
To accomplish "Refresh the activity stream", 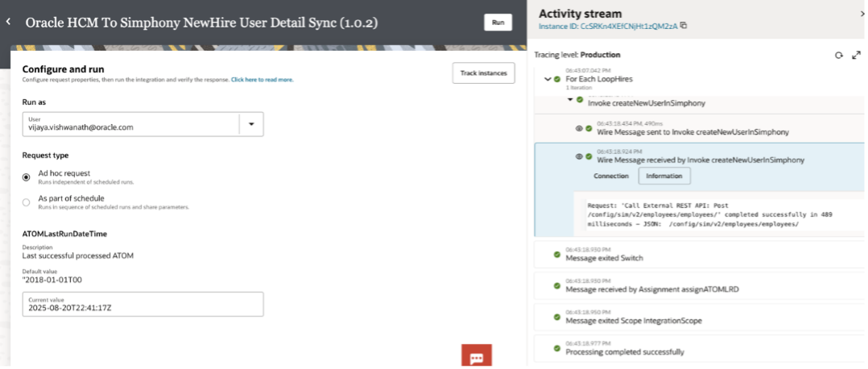I will [839, 55].
